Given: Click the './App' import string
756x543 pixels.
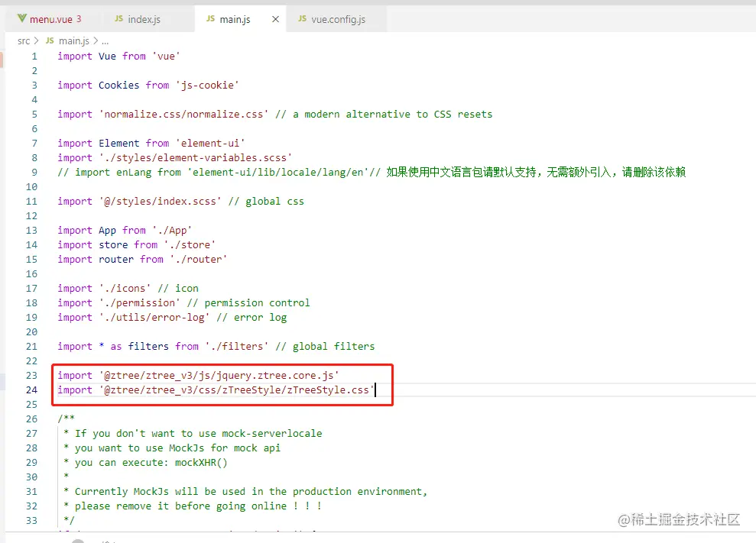Looking at the screenshot, I should coord(172,231).
